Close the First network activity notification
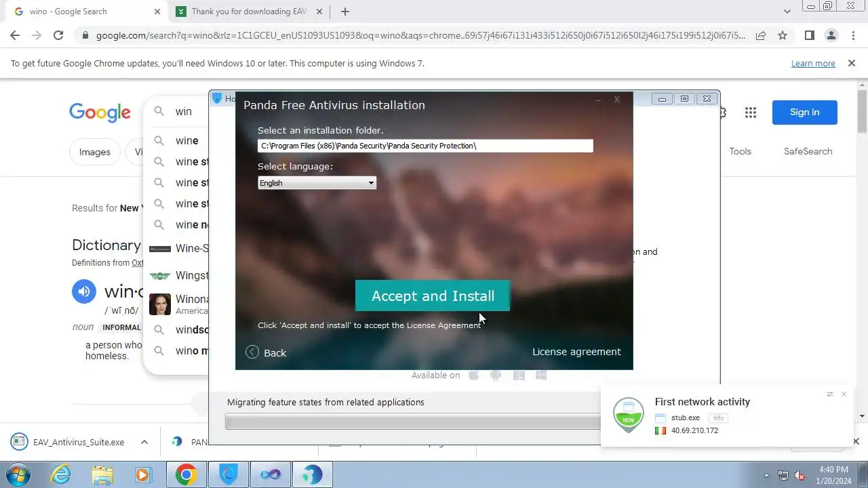868x488 pixels. (844, 394)
